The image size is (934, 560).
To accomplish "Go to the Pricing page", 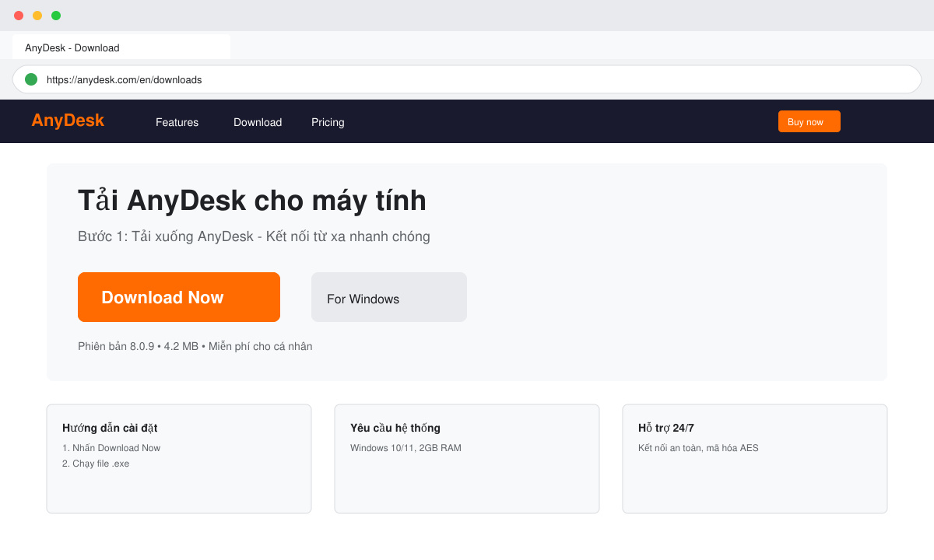I will point(328,122).
